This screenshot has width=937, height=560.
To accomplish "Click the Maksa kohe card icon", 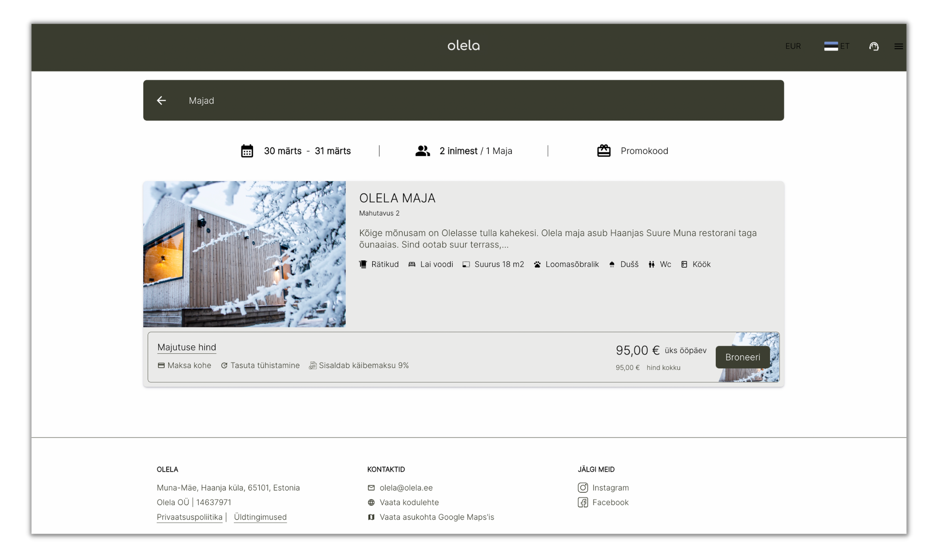I will click(x=161, y=365).
